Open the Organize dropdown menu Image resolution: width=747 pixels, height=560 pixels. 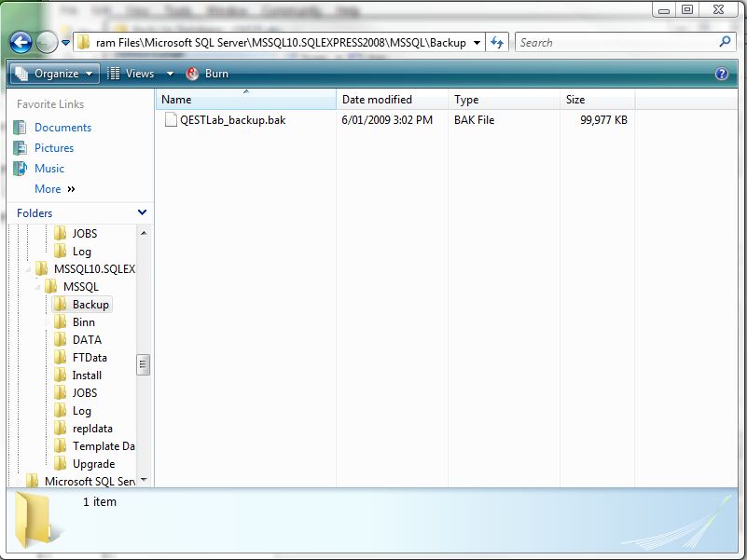click(x=55, y=74)
